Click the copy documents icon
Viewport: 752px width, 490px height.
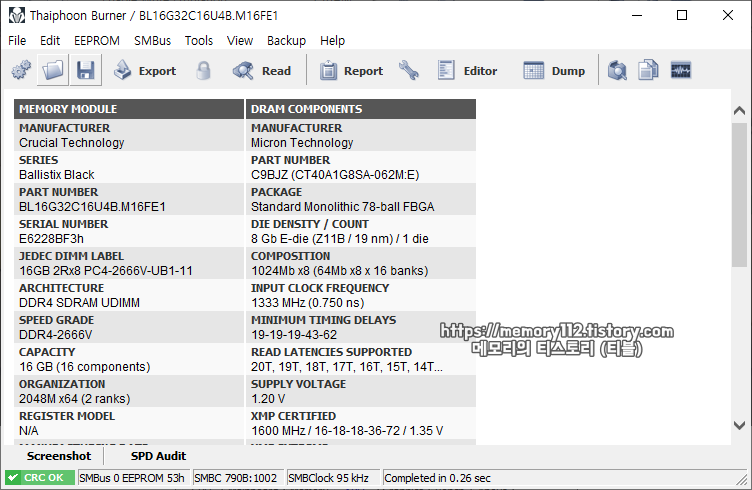pos(648,70)
